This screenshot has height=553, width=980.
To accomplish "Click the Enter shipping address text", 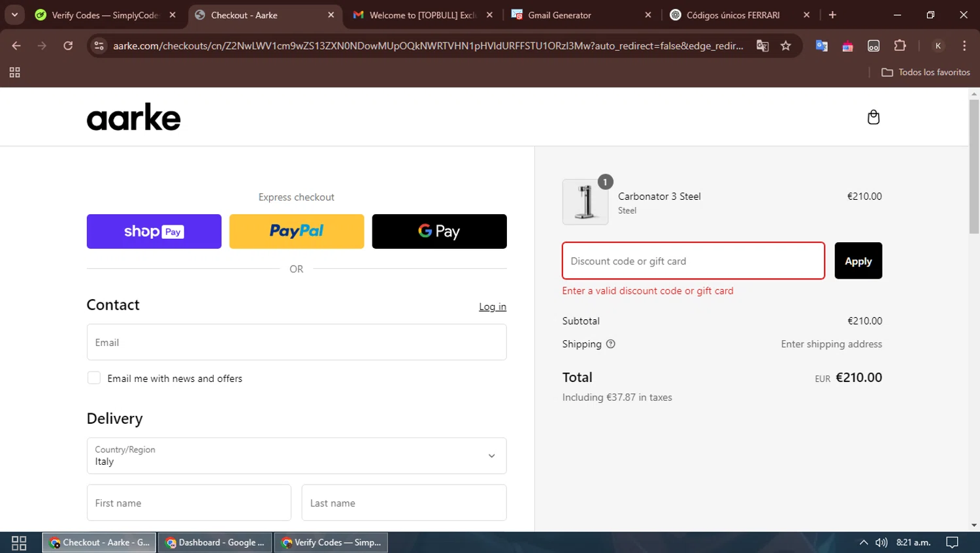I will click(831, 344).
